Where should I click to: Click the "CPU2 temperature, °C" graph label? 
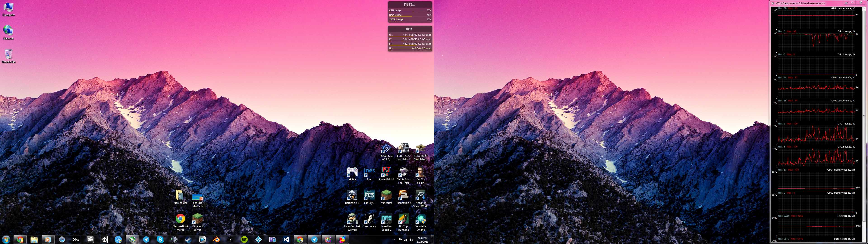click(843, 101)
